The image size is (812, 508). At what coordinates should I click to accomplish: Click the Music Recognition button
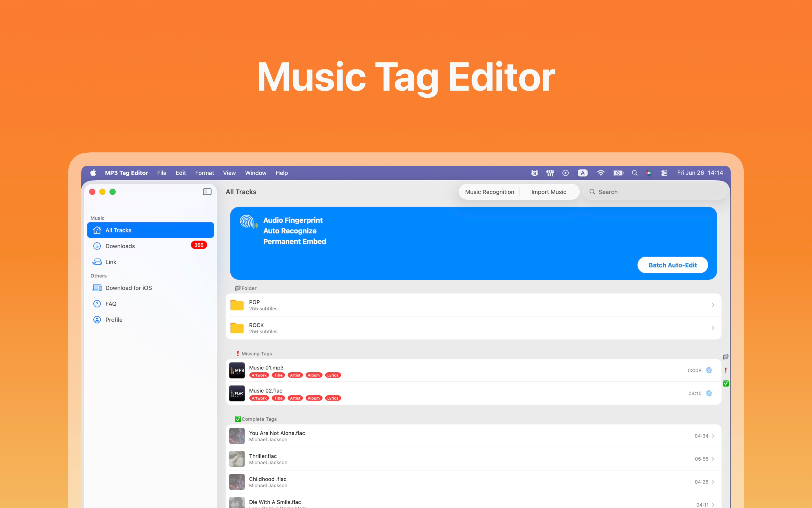tap(489, 192)
